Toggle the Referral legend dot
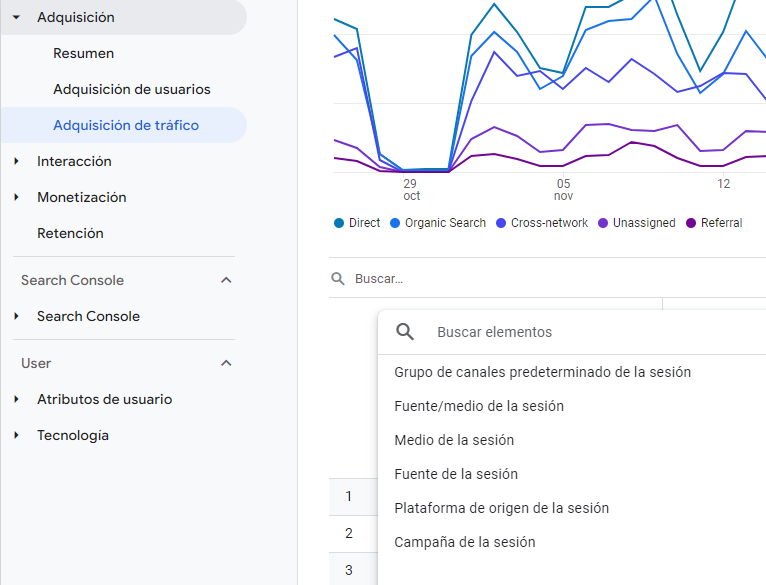The image size is (766, 585). pyautogui.click(x=691, y=223)
